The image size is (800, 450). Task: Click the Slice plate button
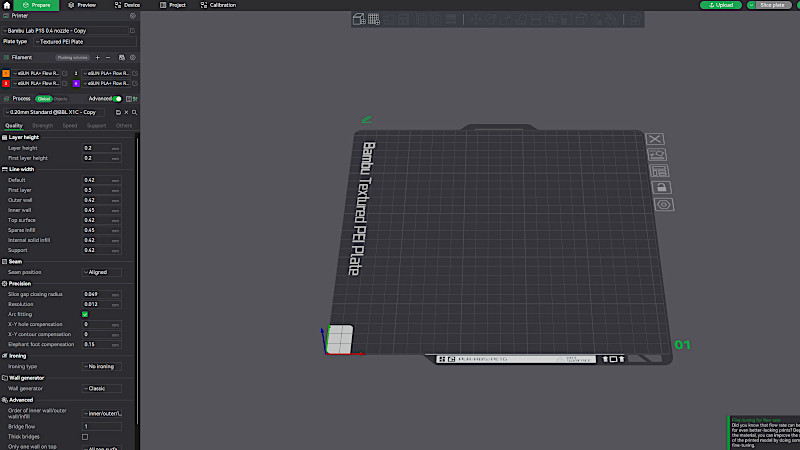772,5
